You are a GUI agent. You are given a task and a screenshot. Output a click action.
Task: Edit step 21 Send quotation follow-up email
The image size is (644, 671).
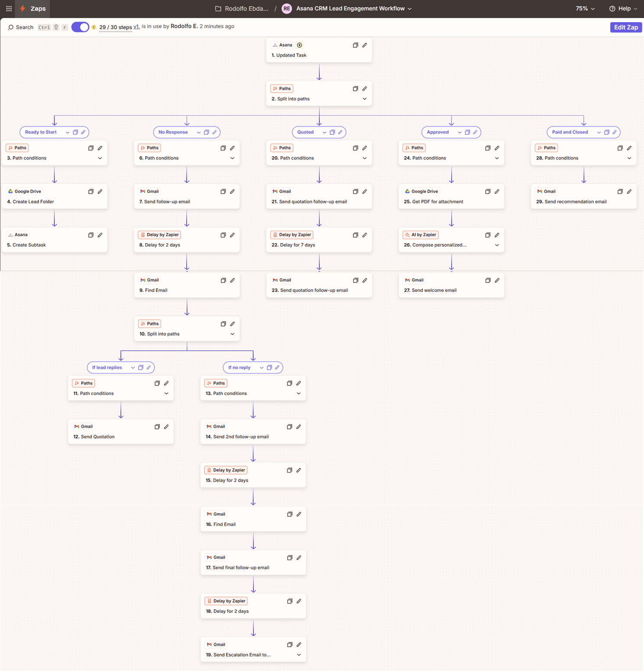click(365, 191)
